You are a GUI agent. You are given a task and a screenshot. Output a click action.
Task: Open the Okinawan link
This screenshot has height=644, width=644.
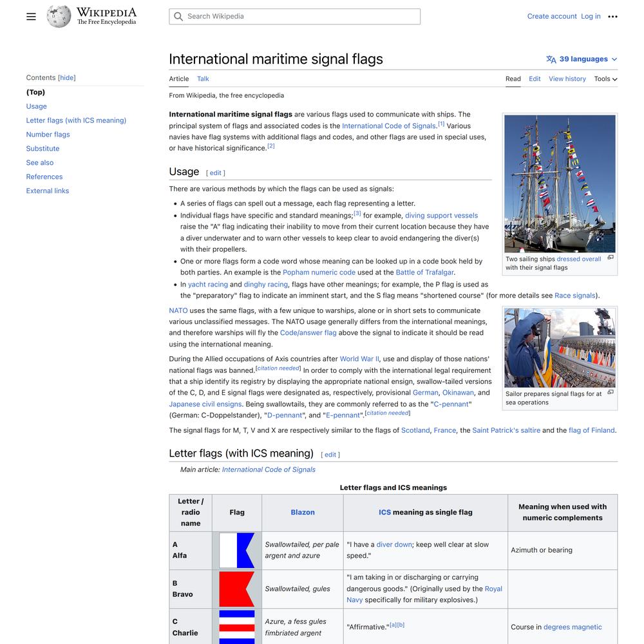pyautogui.click(x=458, y=393)
